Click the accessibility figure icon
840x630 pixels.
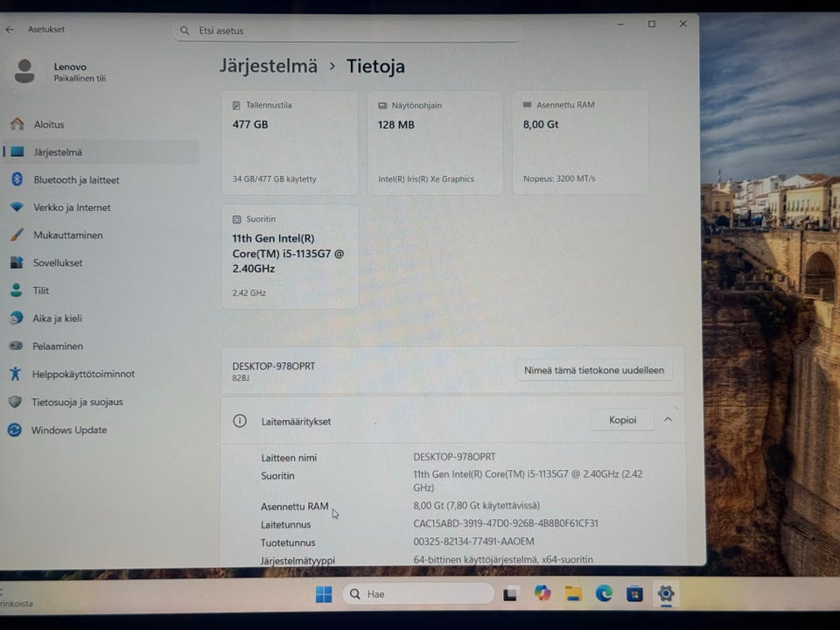tap(15, 374)
